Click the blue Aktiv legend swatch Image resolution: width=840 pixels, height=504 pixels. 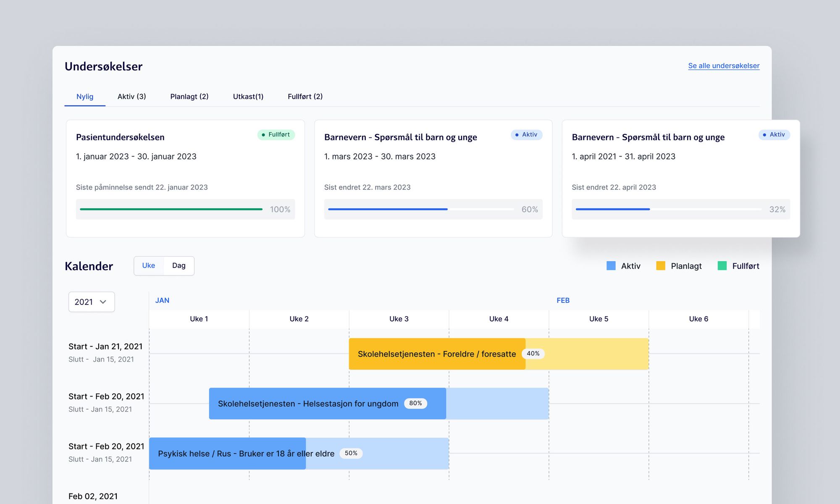pos(611,265)
